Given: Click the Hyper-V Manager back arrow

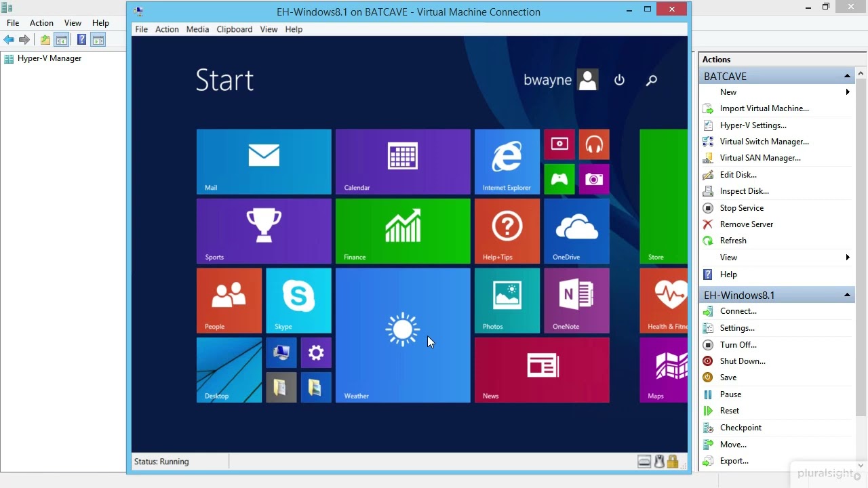Looking at the screenshot, I should point(9,40).
